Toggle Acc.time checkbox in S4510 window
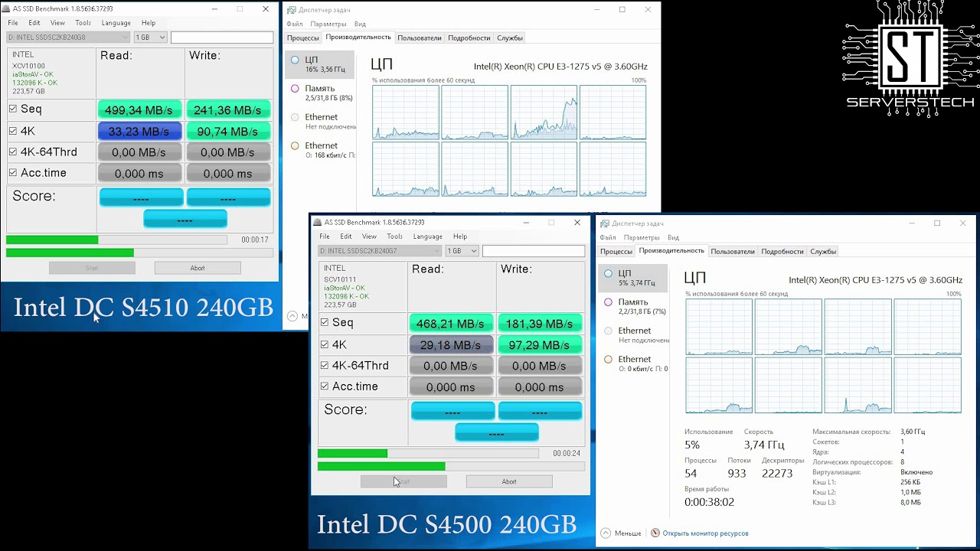Screen dimensions: 980x551 tap(12, 172)
